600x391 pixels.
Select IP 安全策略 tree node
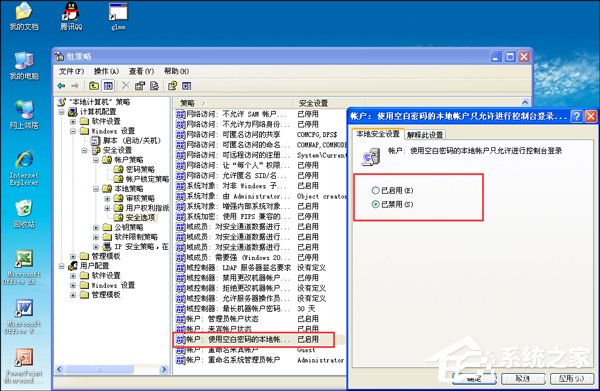135,247
